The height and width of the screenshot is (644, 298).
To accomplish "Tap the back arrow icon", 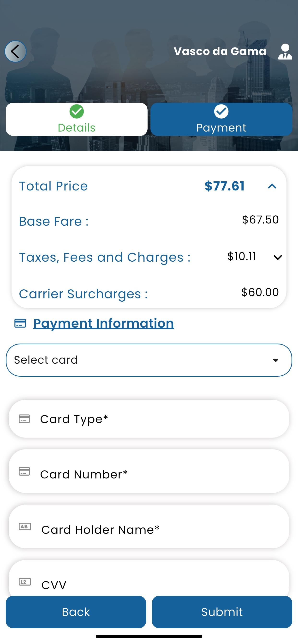I will [16, 52].
